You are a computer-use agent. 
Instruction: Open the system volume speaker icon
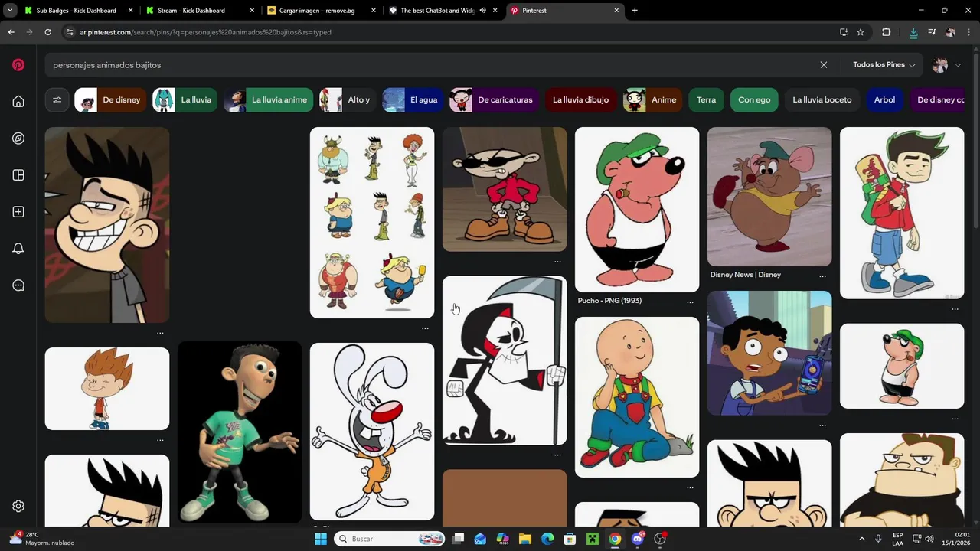(x=929, y=539)
